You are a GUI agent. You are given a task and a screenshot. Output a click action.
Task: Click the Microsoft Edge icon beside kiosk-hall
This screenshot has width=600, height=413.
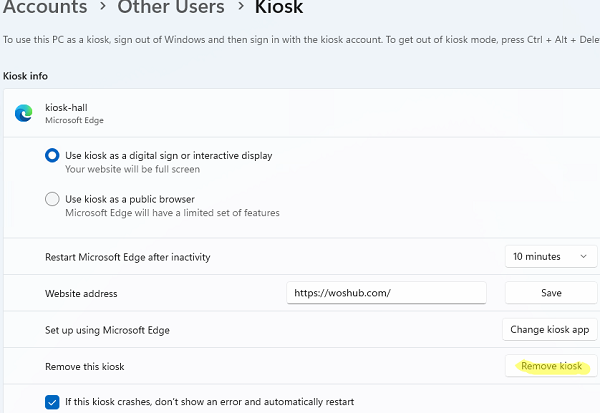[23, 113]
